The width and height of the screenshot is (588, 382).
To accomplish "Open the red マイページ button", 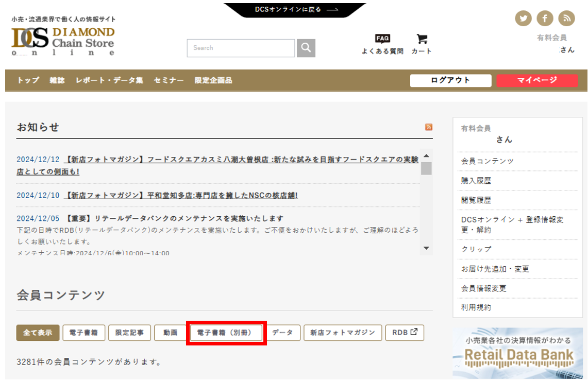I will (537, 80).
